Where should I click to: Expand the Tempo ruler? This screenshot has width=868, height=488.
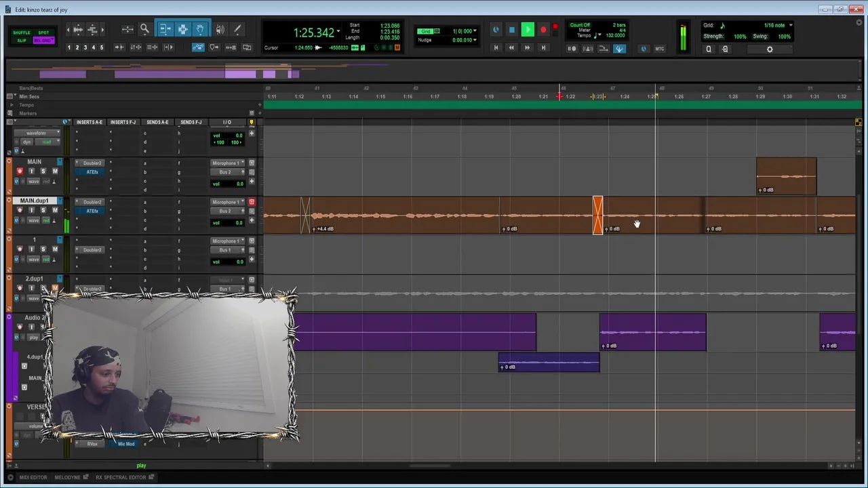[x=11, y=105]
